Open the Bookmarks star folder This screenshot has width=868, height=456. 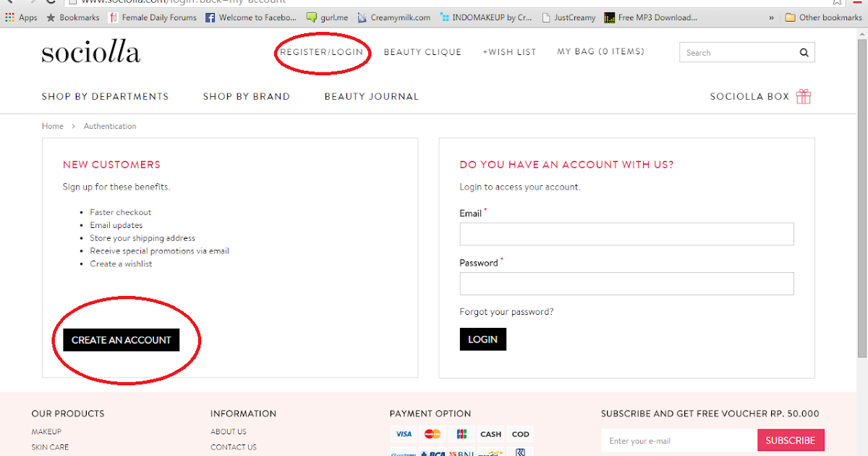coord(73,17)
